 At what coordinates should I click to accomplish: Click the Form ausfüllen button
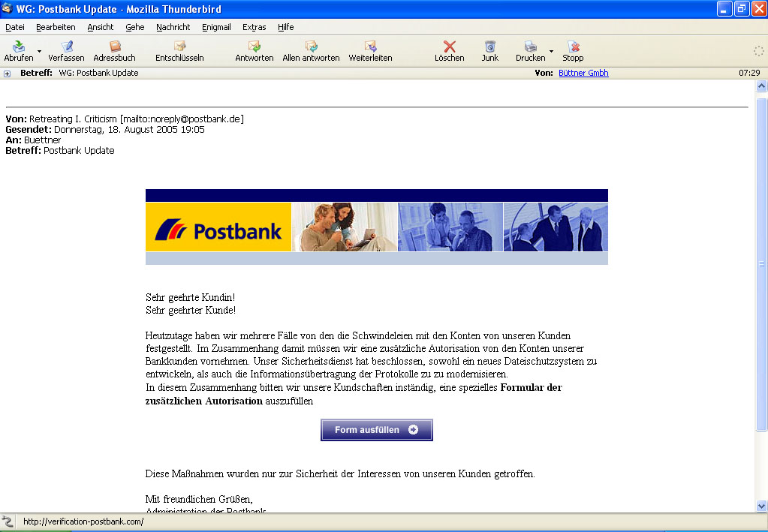(377, 430)
